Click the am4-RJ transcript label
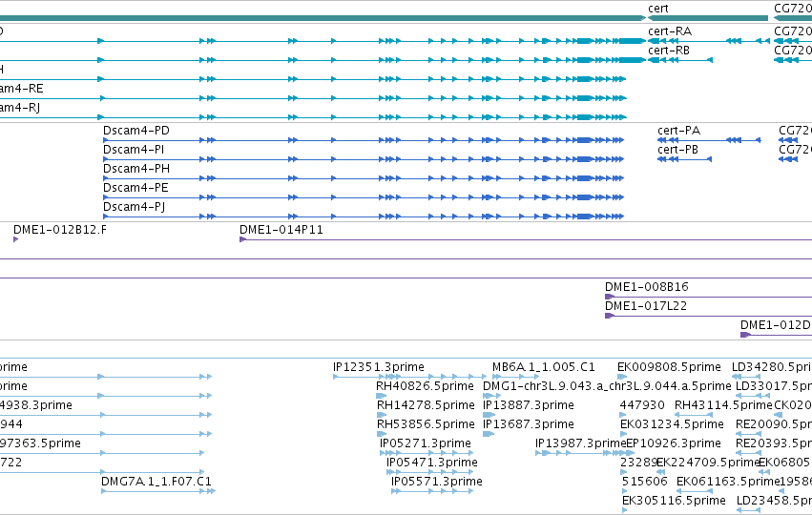Viewport: 812px width, 515px height. point(20,108)
